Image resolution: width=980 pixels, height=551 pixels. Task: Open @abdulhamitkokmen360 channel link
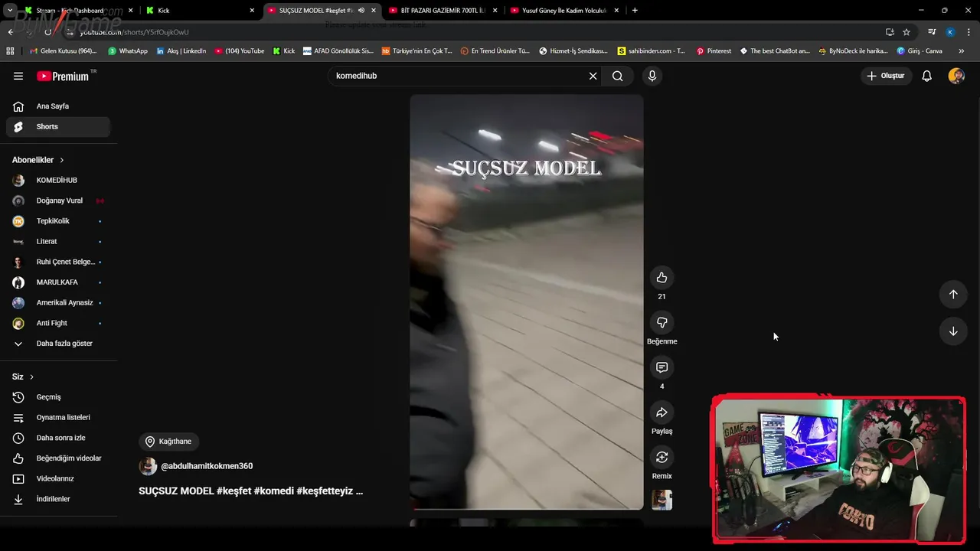[207, 466]
